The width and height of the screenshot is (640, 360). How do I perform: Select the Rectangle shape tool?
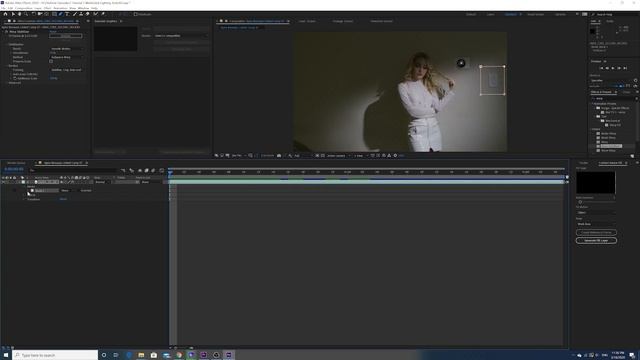54,14
